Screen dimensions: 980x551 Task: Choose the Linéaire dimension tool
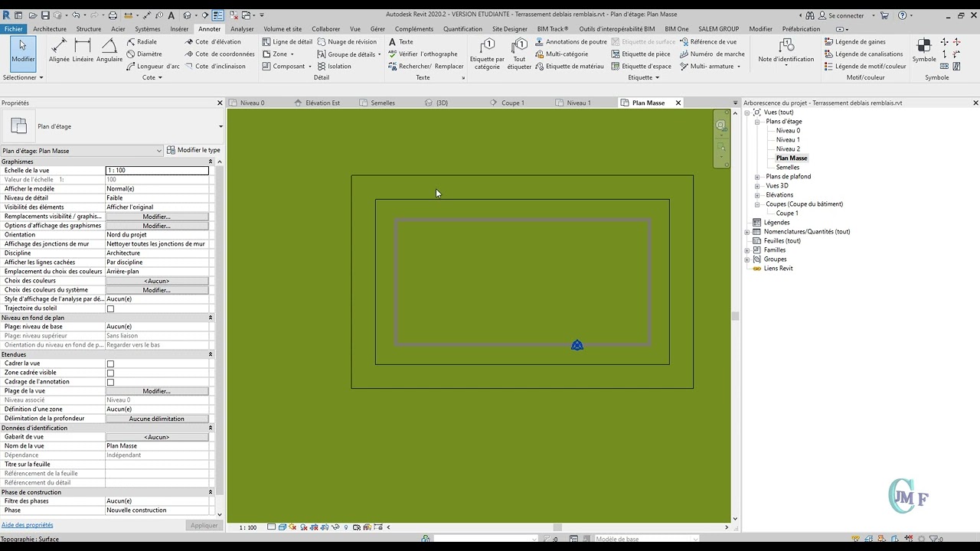[x=83, y=51]
